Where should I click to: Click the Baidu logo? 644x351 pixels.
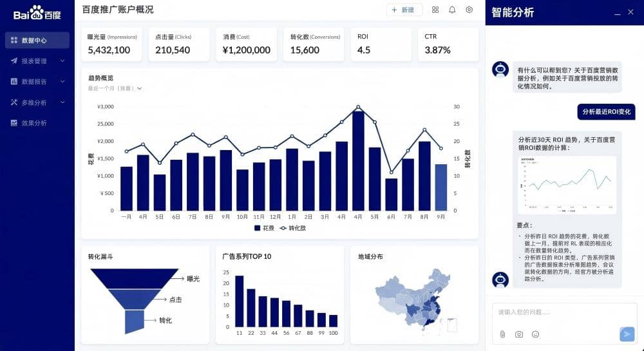tap(37, 13)
